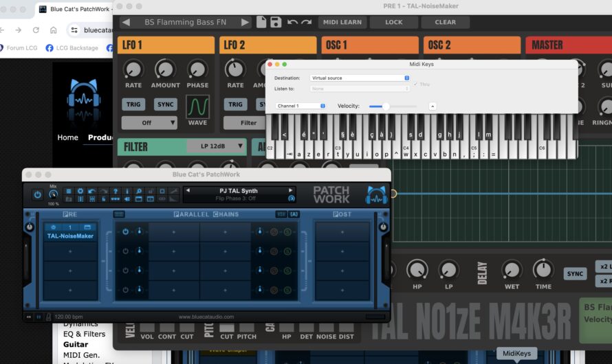Open LFO 2 Filter destination dropdown
Image resolution: width=612 pixels, height=364 pixels.
(x=245, y=123)
